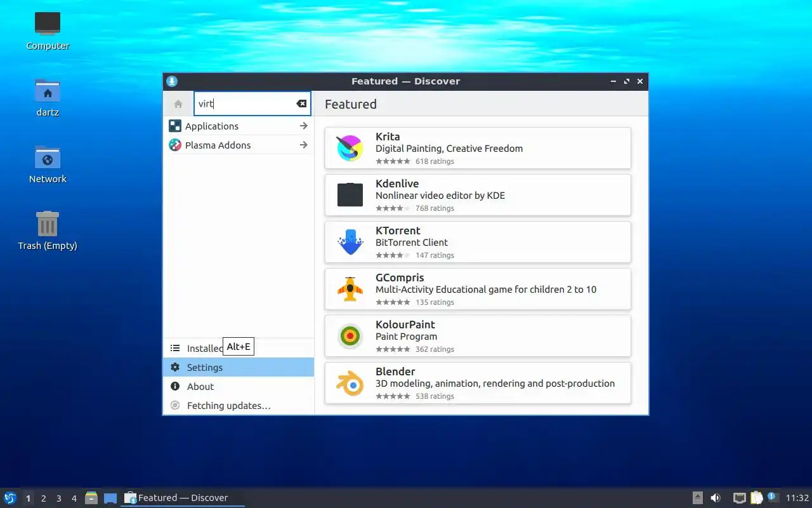
Task: Click the Discover icon in title bar
Action: click(171, 81)
